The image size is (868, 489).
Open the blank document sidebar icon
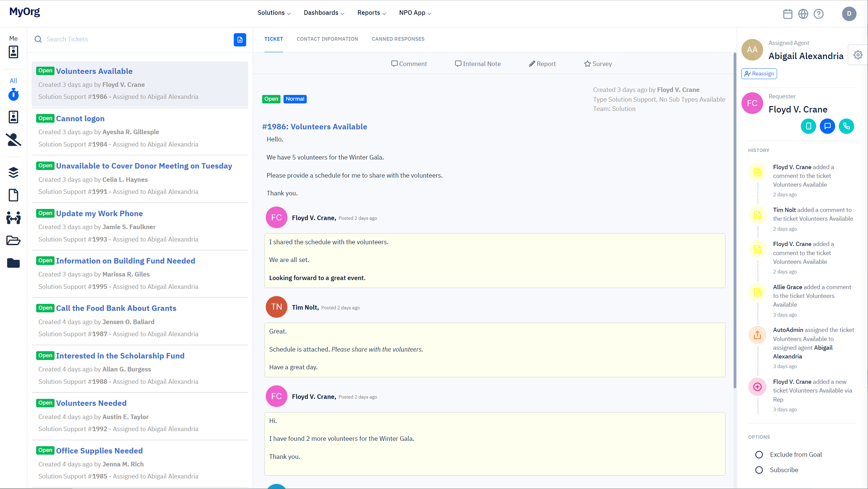(x=13, y=195)
